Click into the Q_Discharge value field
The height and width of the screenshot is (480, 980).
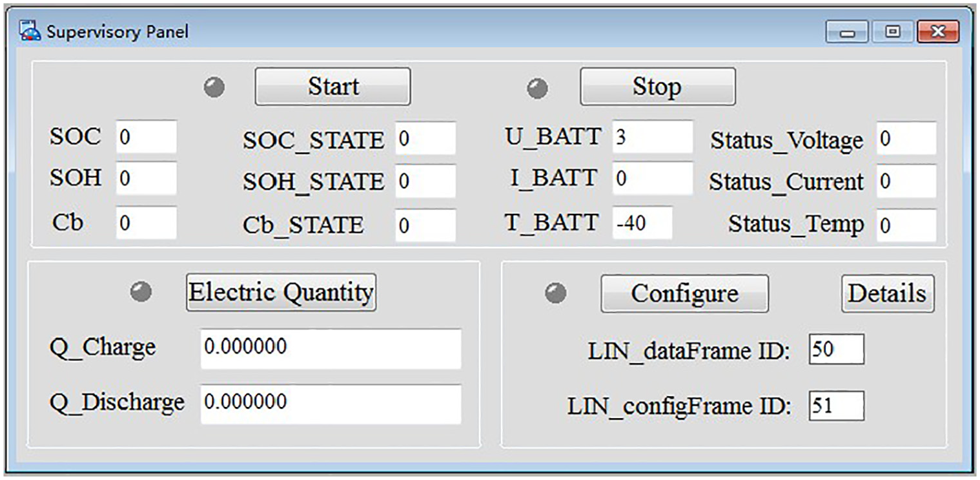331,404
